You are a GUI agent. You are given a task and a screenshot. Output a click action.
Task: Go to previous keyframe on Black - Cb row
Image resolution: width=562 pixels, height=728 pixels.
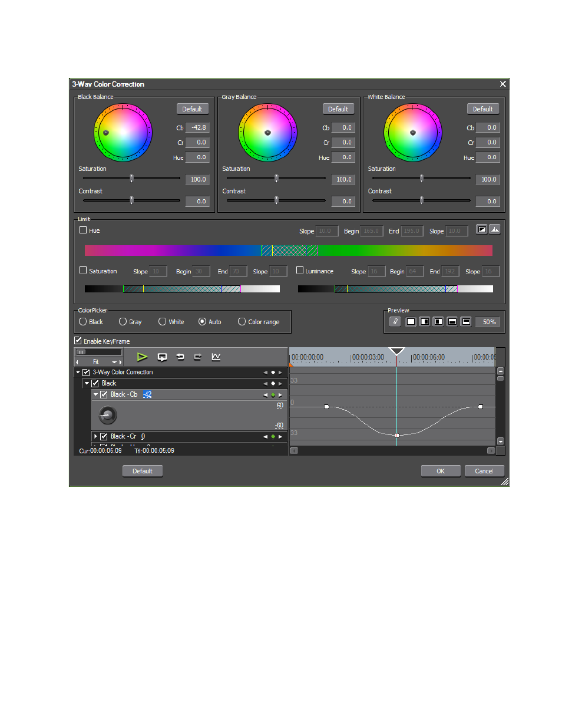[265, 395]
